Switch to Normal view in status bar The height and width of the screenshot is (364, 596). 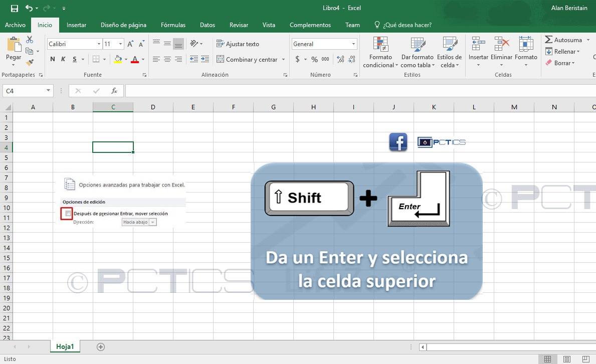click(x=548, y=359)
